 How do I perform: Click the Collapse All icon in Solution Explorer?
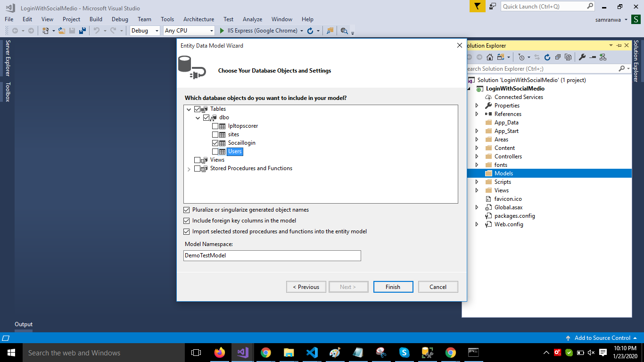click(558, 57)
